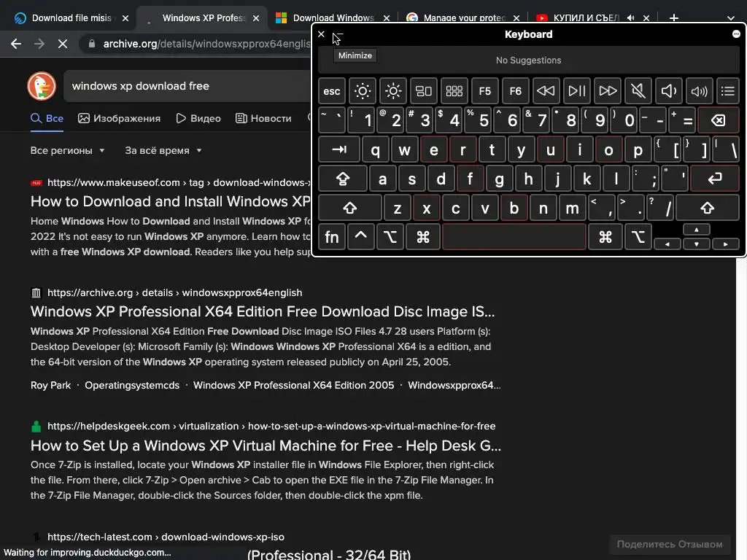Screen dimensions: 747x560
Task: Click the left arrow key
Action: click(667, 244)
